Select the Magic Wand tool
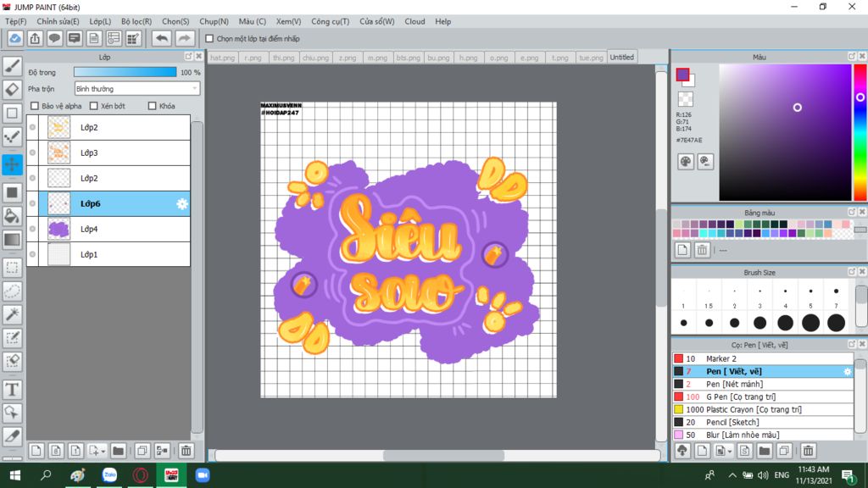Image resolution: width=868 pixels, height=488 pixels. coord(12,314)
